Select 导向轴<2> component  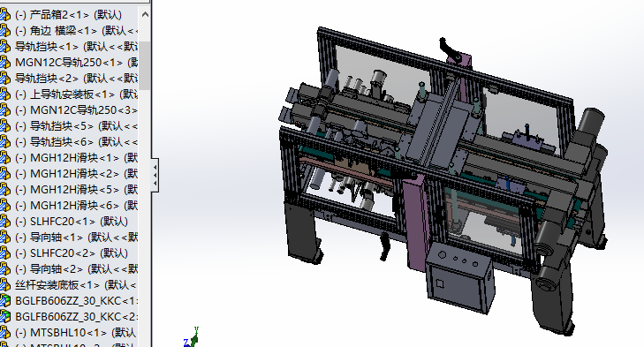[x=76, y=269]
